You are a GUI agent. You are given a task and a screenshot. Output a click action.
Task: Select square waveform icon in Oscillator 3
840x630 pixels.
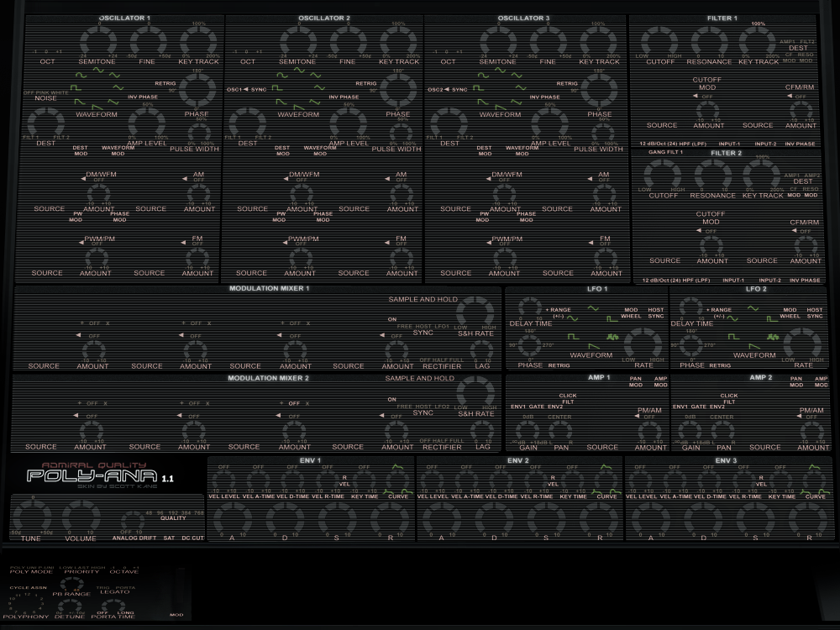pos(479,87)
